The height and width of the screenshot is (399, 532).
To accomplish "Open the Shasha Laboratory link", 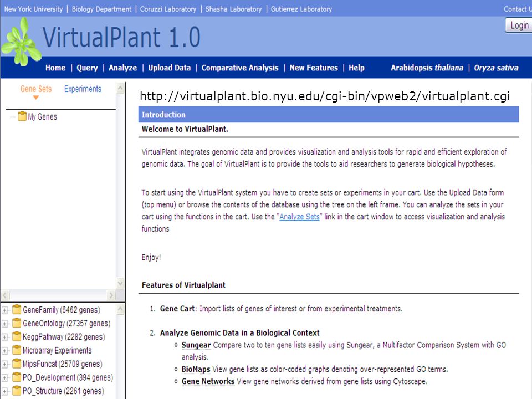I will pos(233,9).
